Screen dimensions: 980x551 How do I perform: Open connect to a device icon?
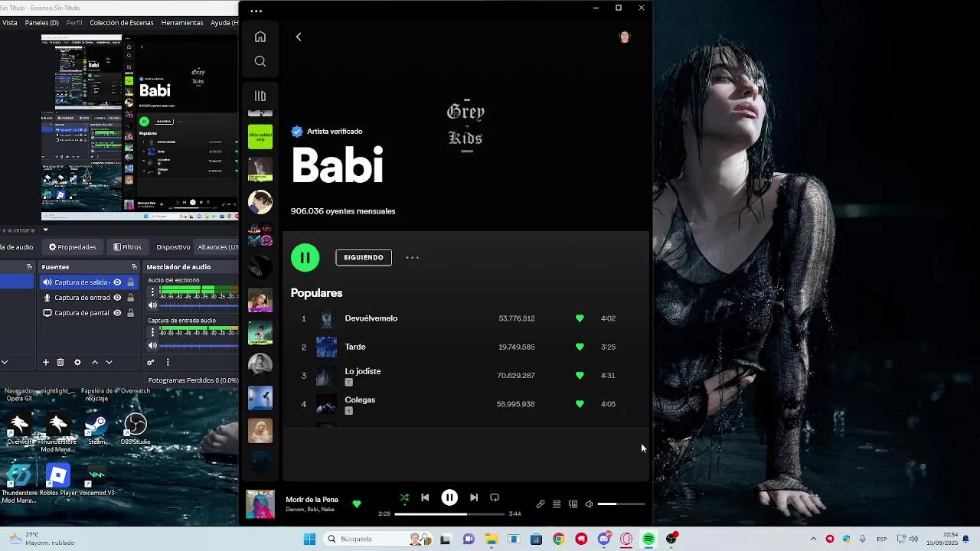[573, 504]
